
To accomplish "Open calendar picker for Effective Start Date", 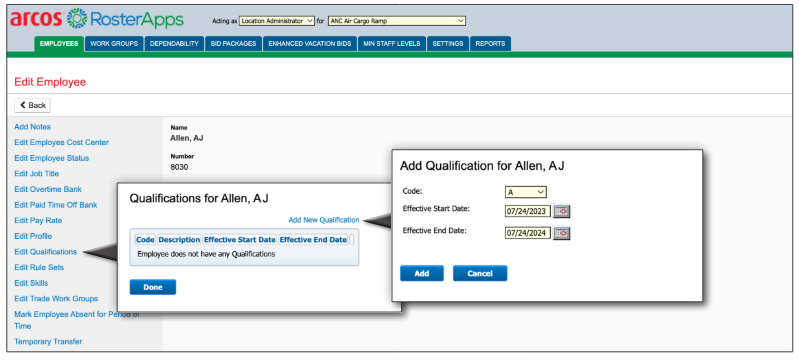I will click(x=562, y=211).
